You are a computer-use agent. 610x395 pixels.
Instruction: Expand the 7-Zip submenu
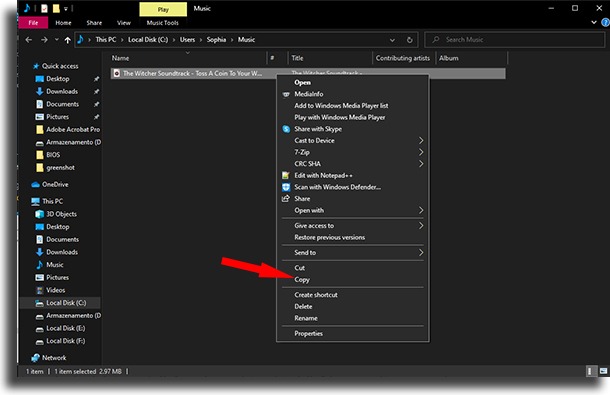pyautogui.click(x=352, y=152)
